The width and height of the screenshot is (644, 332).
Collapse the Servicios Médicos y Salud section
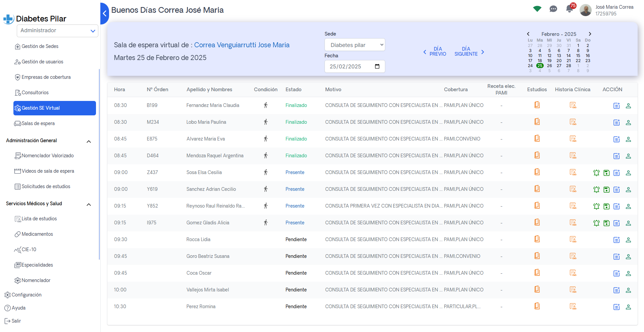89,204
